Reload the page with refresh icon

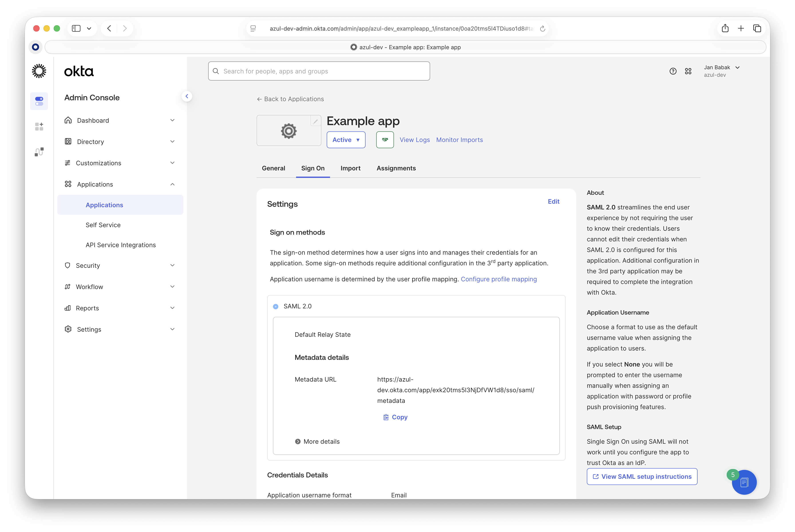coord(542,29)
